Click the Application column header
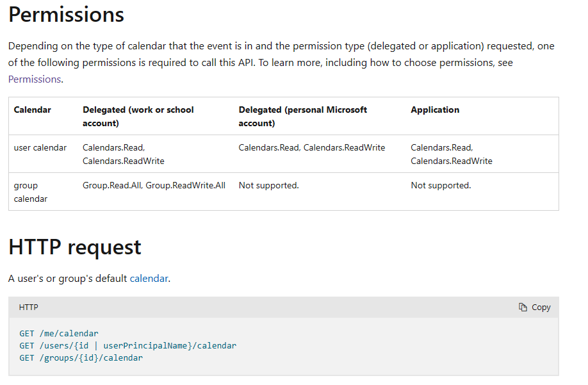This screenshot has height=385, width=588. click(x=435, y=110)
